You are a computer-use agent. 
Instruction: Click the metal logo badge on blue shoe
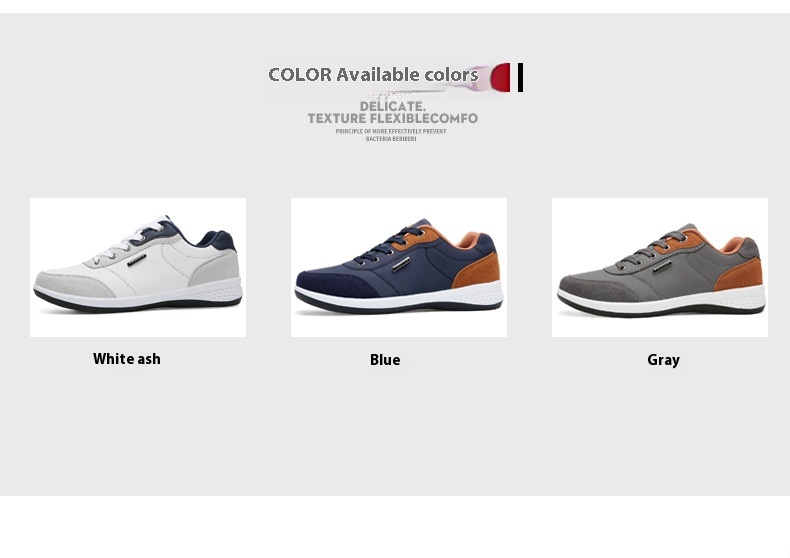point(401,264)
